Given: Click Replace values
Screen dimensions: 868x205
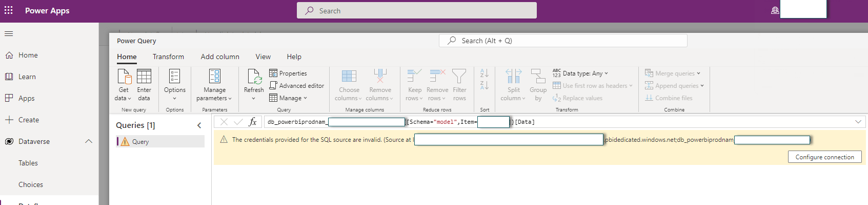Looking at the screenshot, I should pos(578,98).
